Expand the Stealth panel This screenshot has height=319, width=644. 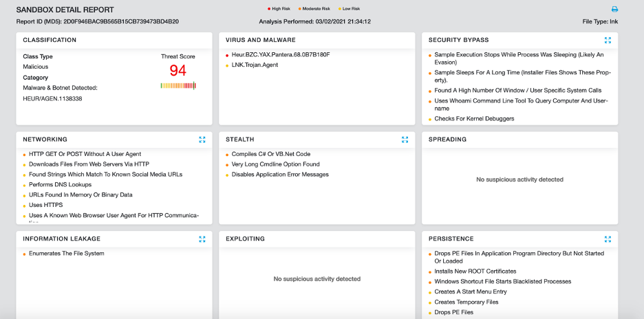coord(405,140)
